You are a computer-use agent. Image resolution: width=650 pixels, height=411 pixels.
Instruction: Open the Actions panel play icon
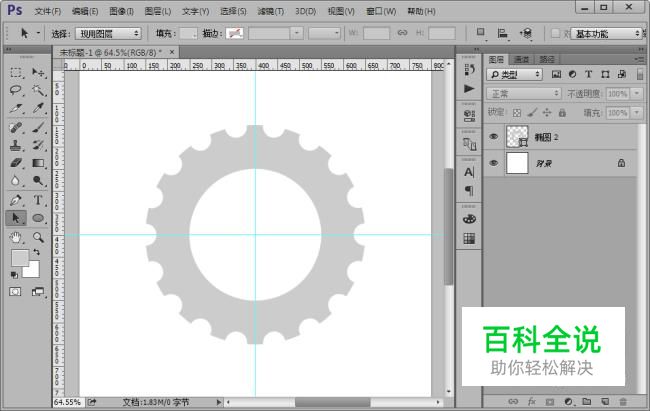tap(469, 89)
